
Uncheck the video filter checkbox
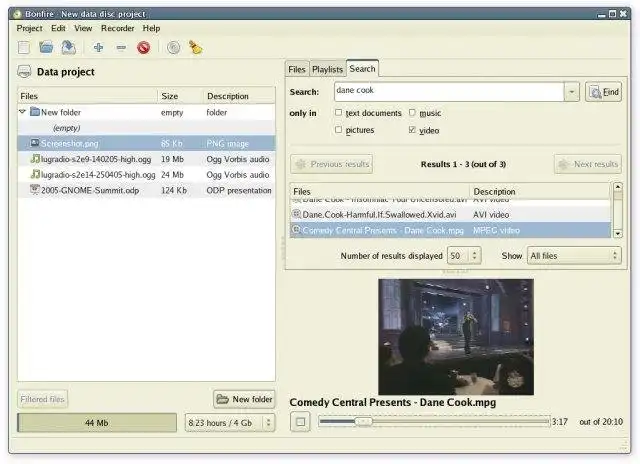pyautogui.click(x=412, y=129)
